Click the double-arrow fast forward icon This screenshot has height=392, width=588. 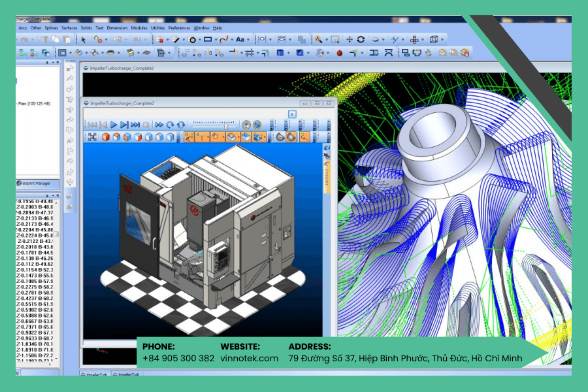coord(159,125)
